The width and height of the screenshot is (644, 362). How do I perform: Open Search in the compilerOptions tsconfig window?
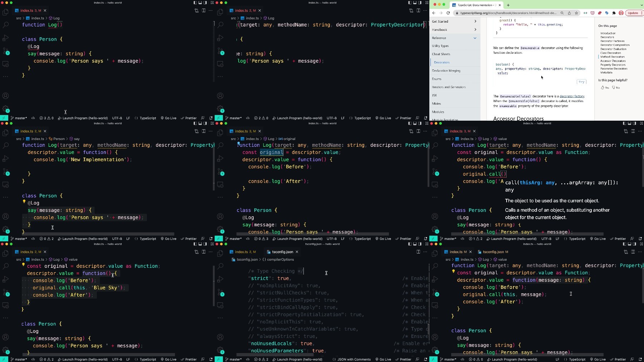(x=220, y=266)
